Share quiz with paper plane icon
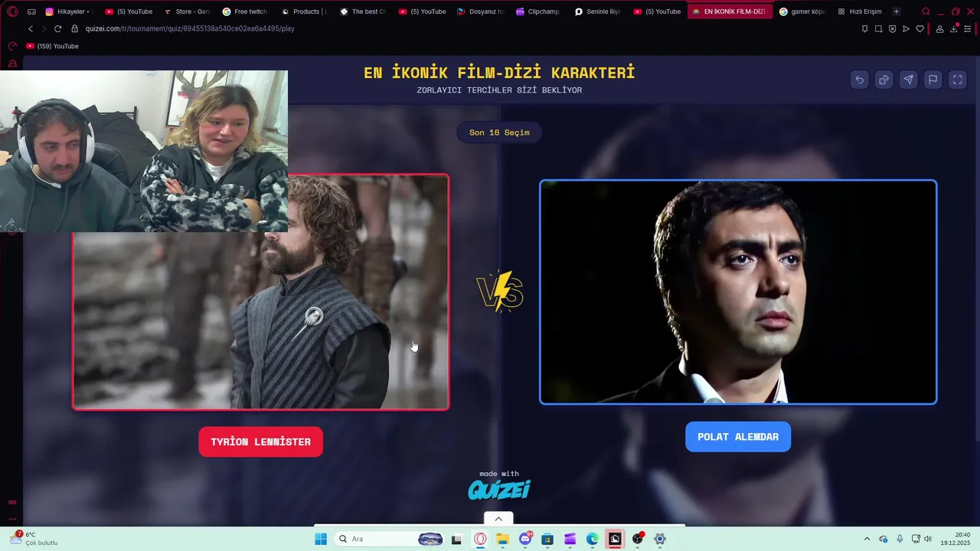 pos(908,80)
